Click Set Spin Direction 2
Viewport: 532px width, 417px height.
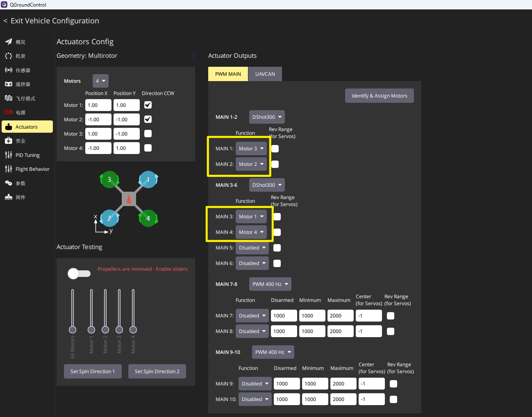[157, 372]
